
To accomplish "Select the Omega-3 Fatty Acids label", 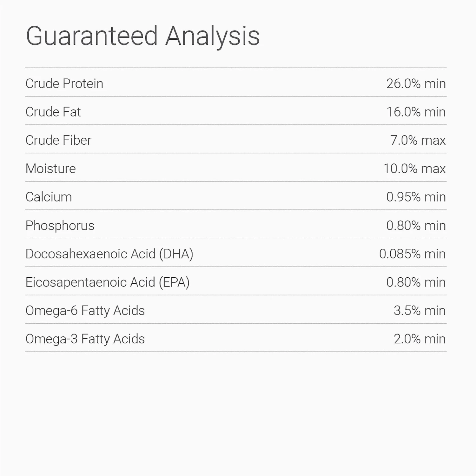I will [85, 339].
